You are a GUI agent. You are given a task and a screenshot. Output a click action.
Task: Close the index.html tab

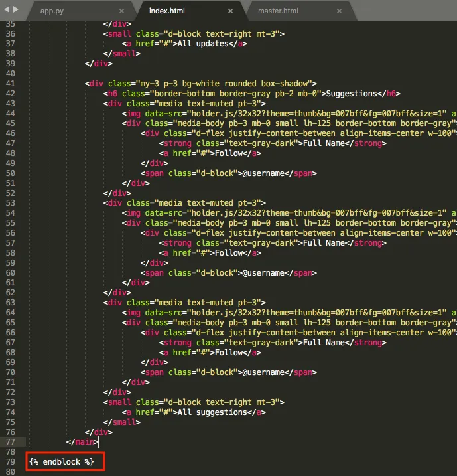click(230, 11)
